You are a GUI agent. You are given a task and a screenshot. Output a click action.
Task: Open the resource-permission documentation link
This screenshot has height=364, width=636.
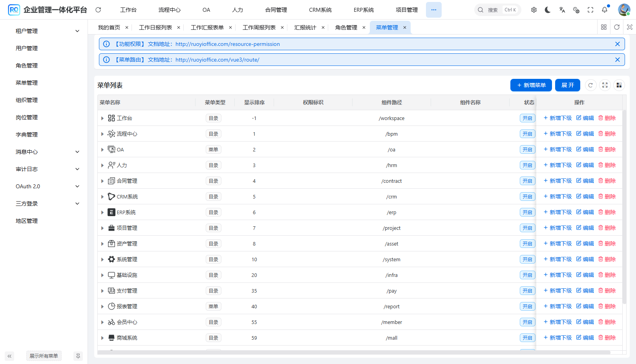(x=228, y=44)
